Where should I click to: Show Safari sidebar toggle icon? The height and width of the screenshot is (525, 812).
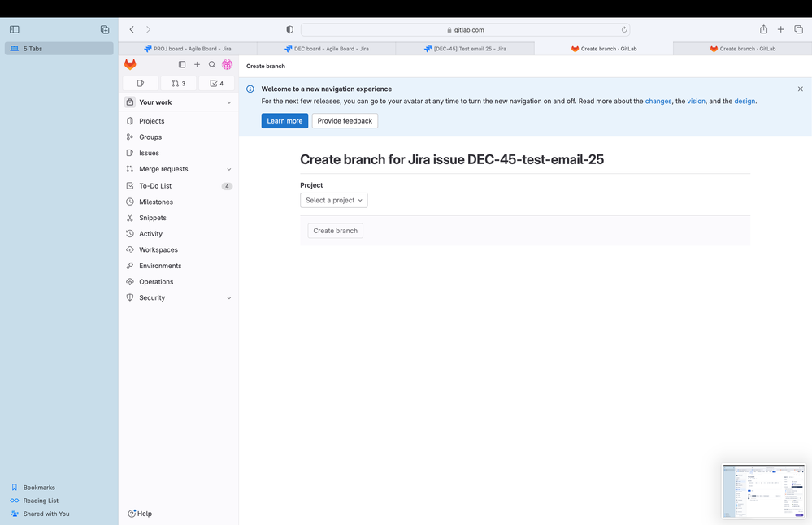[15, 29]
